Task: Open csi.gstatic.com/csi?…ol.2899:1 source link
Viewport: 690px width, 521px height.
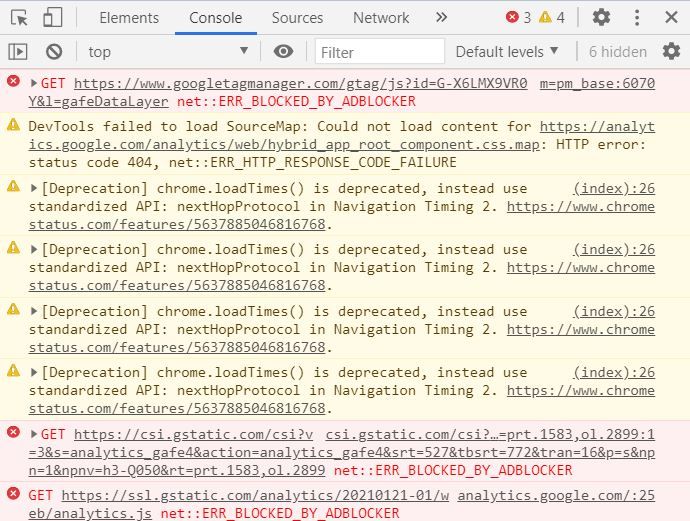Action: (490, 434)
